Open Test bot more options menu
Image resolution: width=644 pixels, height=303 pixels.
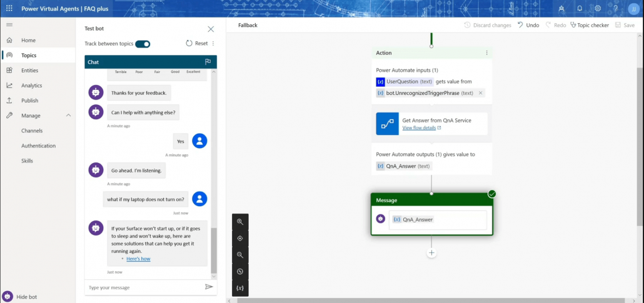[213, 44]
